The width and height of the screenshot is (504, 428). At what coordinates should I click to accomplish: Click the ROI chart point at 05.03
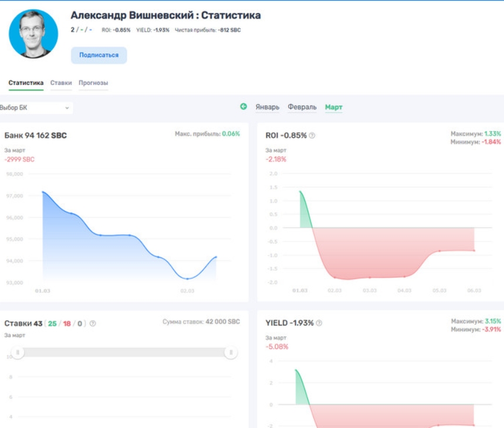439,251
